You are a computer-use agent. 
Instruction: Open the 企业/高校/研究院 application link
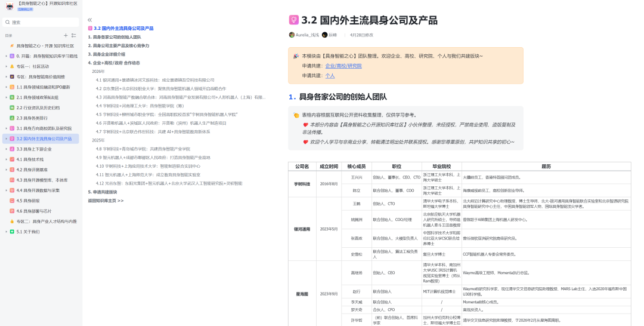343,66
